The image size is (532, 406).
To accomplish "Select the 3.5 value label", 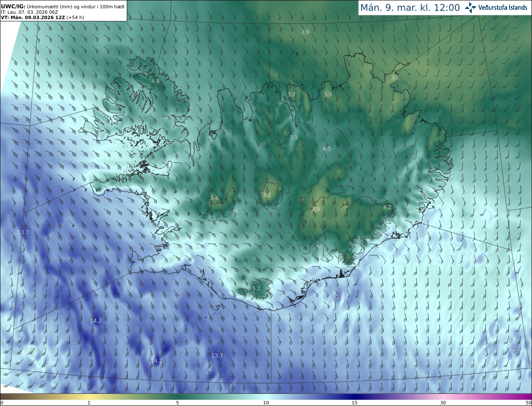I will click(x=328, y=94).
